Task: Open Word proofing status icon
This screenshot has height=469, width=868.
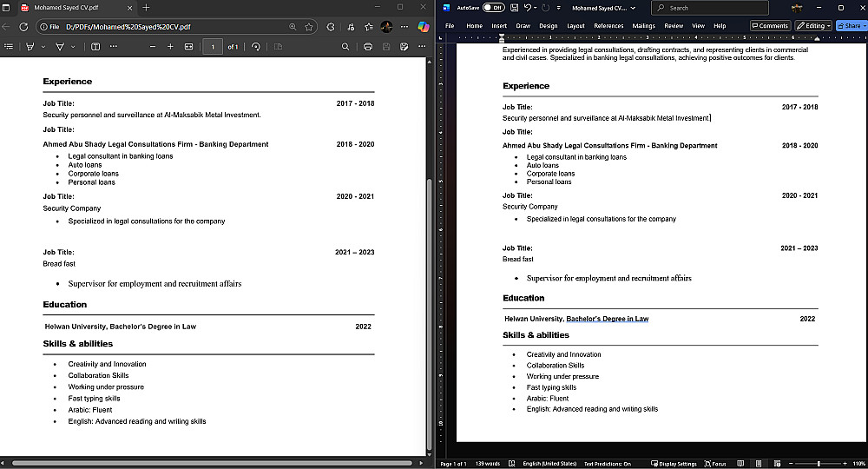Action: click(x=511, y=464)
